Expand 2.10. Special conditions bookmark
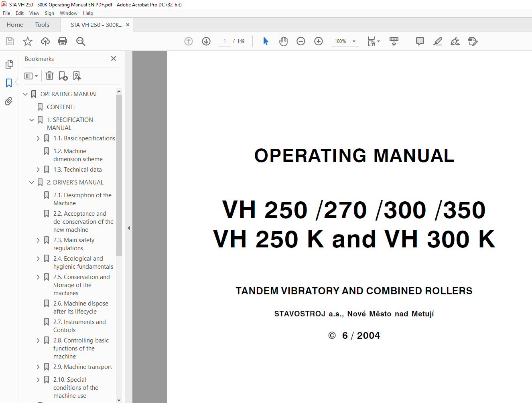The width and height of the screenshot is (532, 403). (38, 380)
